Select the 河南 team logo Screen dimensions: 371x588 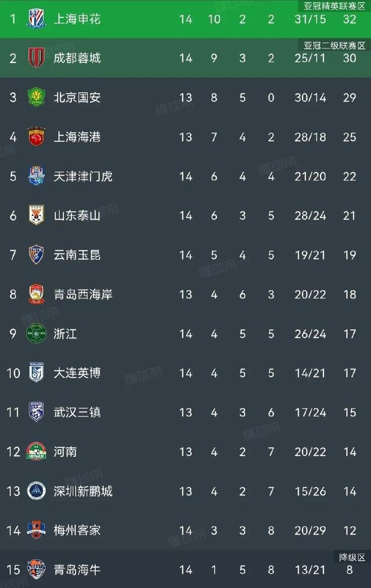coord(37,451)
